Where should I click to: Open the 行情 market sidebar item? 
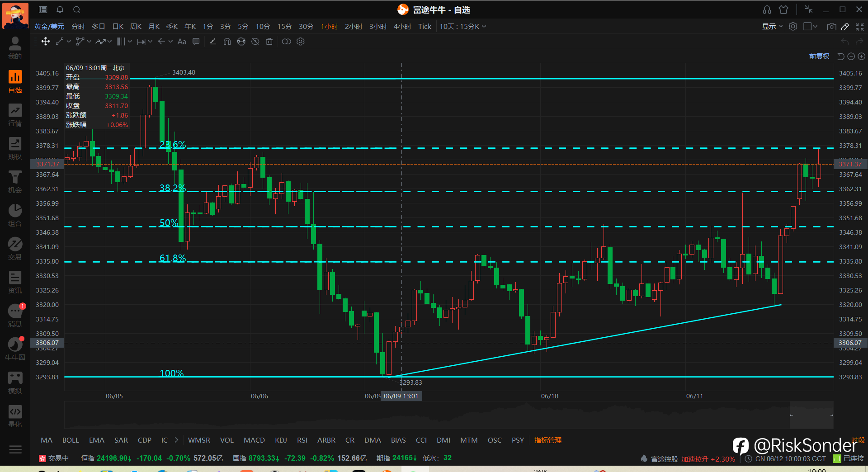click(15, 115)
